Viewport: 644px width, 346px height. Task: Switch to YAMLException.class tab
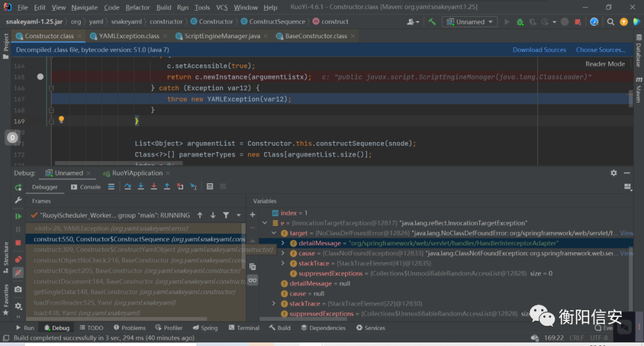(x=129, y=36)
